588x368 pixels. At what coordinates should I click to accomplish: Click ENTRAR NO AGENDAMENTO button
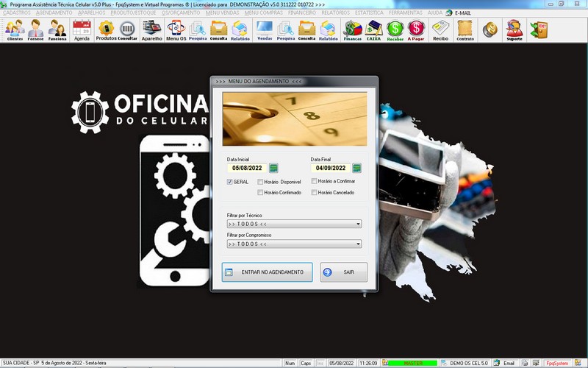coord(267,272)
